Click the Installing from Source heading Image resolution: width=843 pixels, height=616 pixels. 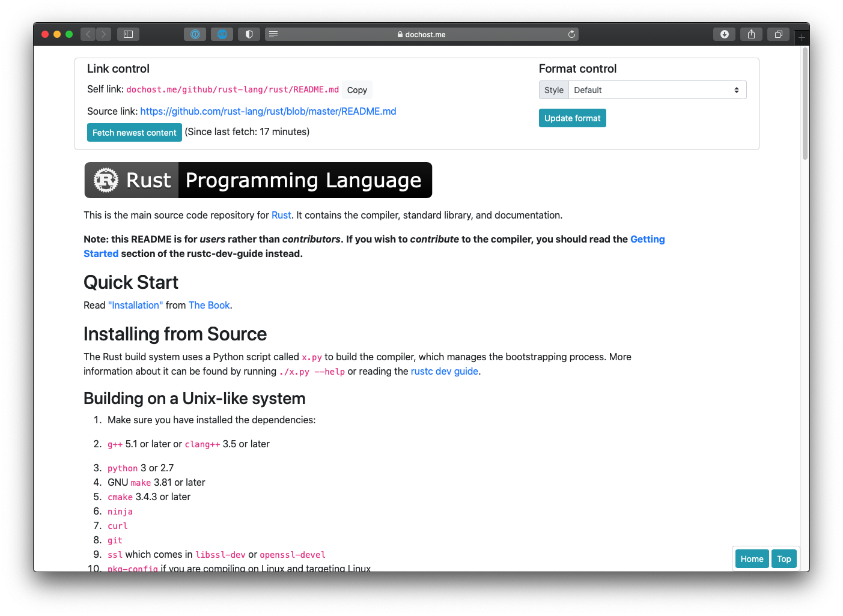[x=175, y=334]
